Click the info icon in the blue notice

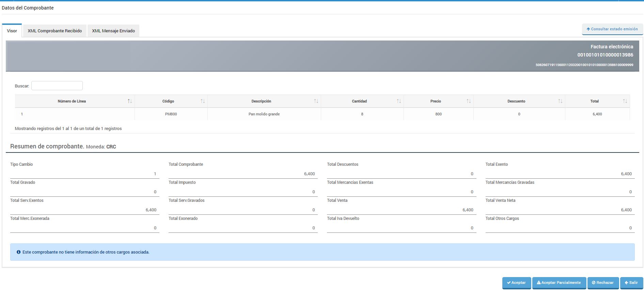tap(18, 252)
